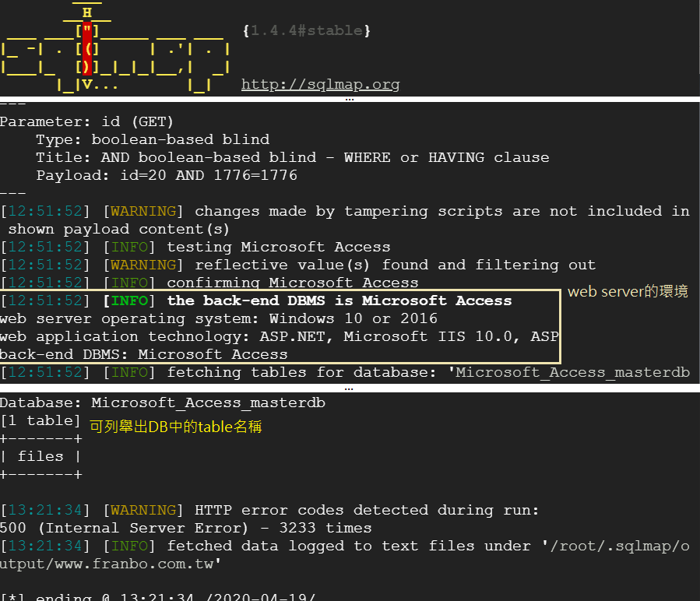Click the 'testing Microsoft Access' info line
Screen dimensions: 700x601
tap(195, 247)
